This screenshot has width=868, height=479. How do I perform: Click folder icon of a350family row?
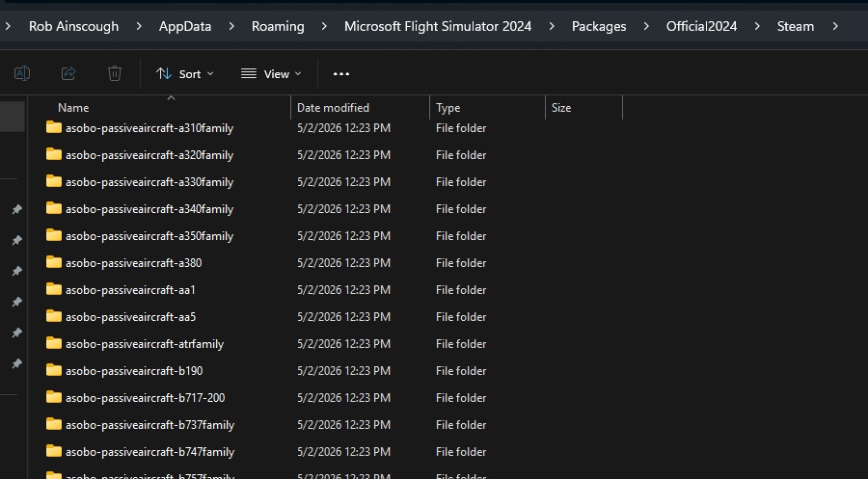54,235
